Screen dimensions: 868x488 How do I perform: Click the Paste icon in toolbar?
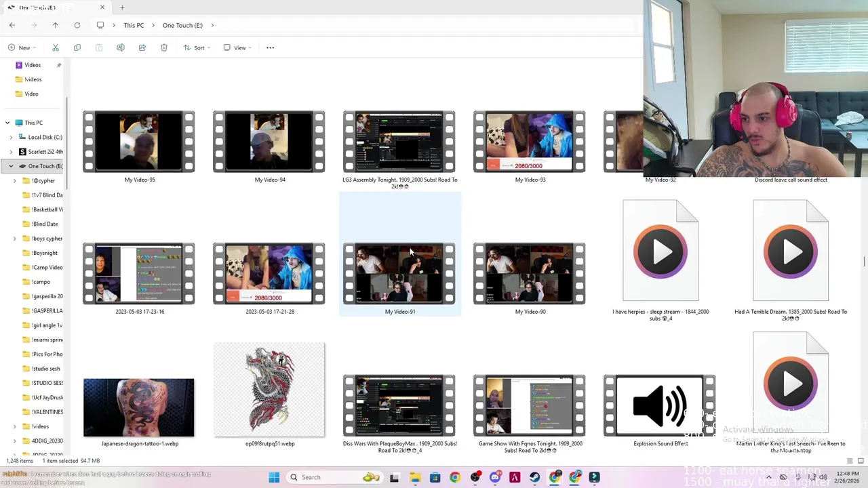[x=99, y=47]
